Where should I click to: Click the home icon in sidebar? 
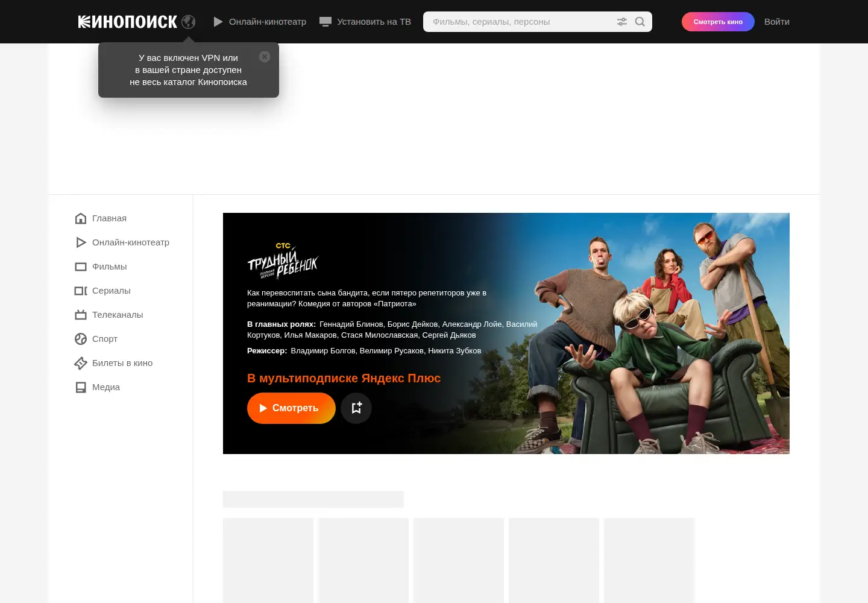tap(81, 218)
